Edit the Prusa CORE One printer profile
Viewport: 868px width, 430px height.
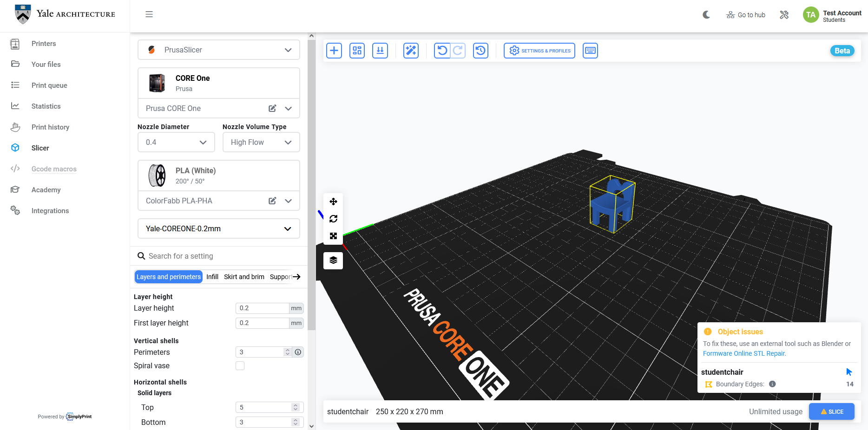pyautogui.click(x=272, y=108)
